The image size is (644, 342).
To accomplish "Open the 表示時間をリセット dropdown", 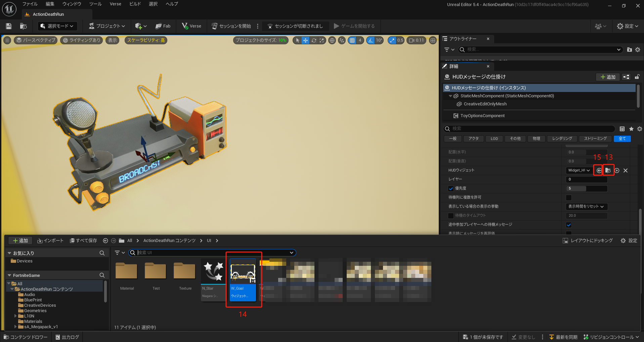I will 586,207.
